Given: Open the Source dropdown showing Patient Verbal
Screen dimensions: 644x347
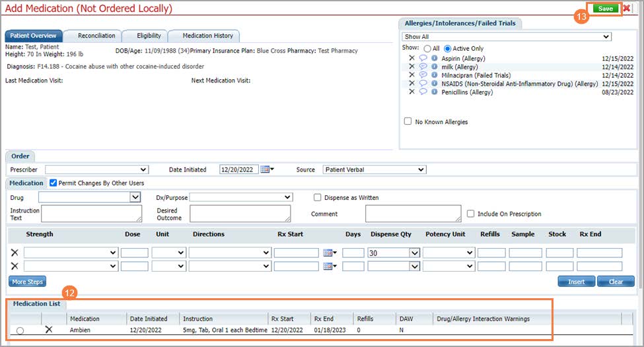Looking at the screenshot, I should point(374,170).
